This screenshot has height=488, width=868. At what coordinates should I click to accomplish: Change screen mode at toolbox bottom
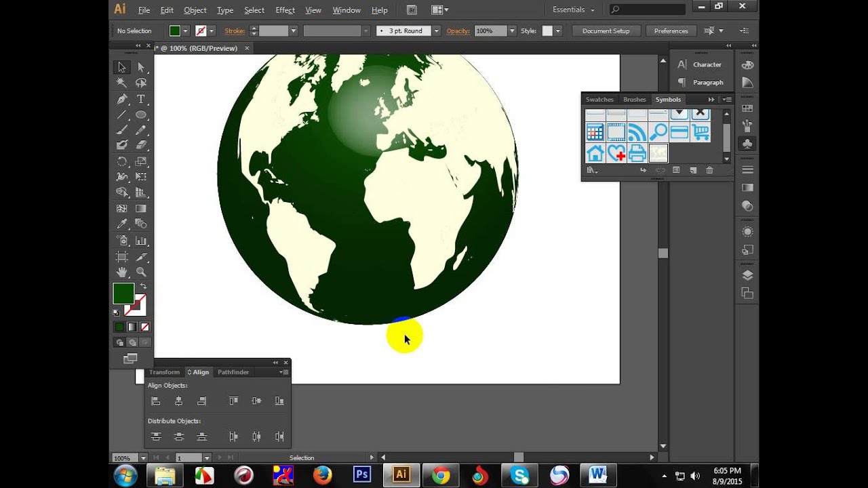coord(130,359)
